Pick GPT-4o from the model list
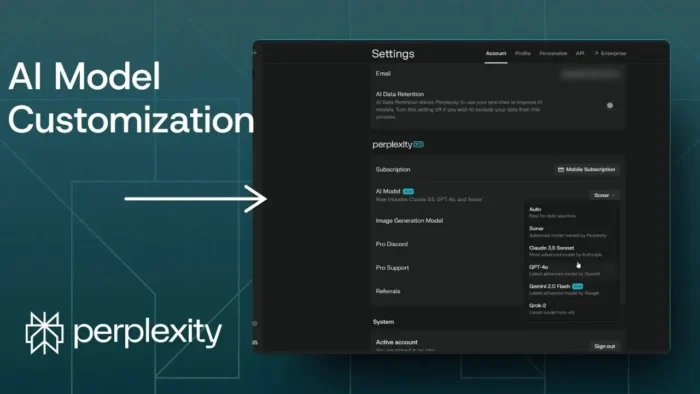Image resolution: width=700 pixels, height=394 pixels. coord(571,270)
